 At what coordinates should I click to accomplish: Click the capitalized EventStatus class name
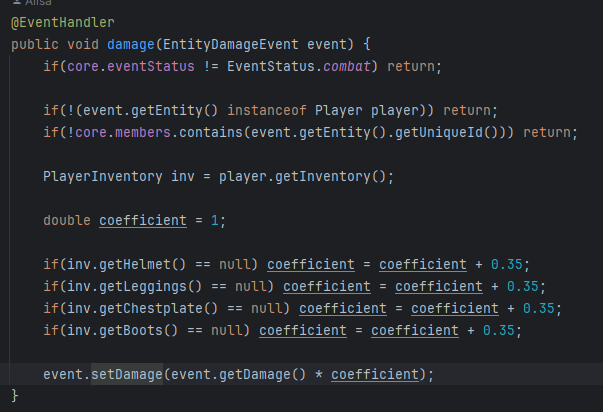(x=271, y=67)
